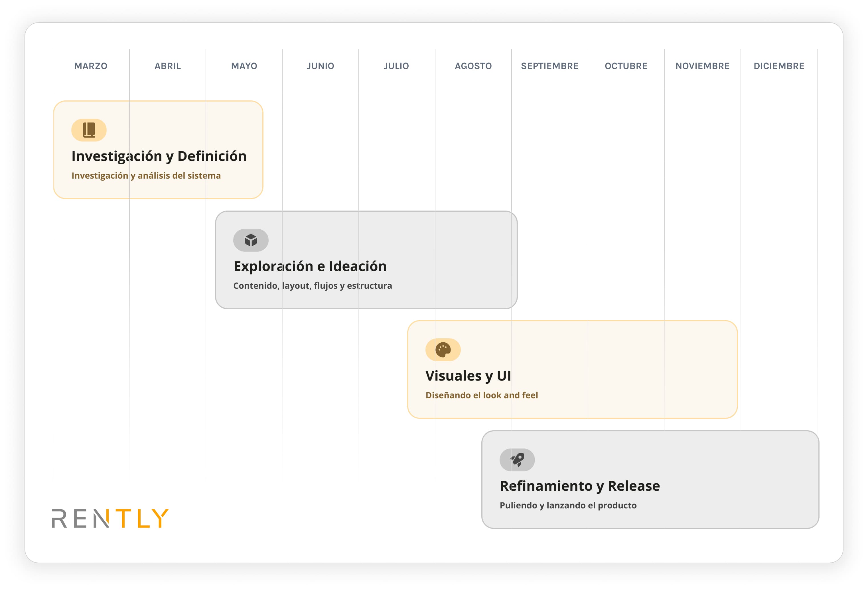This screenshot has height=590, width=868.
Task: Click the cube icon in Exploración card
Action: [251, 240]
